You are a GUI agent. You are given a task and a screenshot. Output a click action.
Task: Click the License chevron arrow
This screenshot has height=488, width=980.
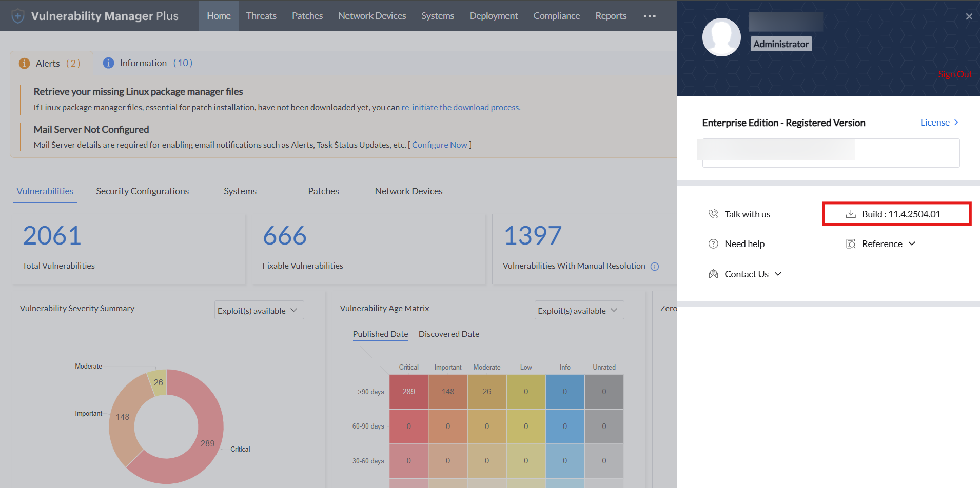(956, 123)
